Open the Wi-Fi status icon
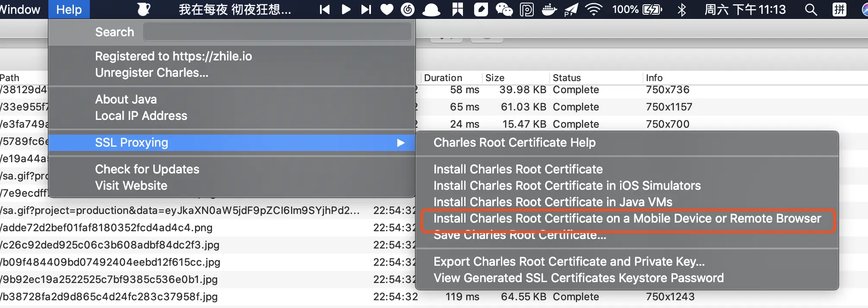 tap(594, 9)
